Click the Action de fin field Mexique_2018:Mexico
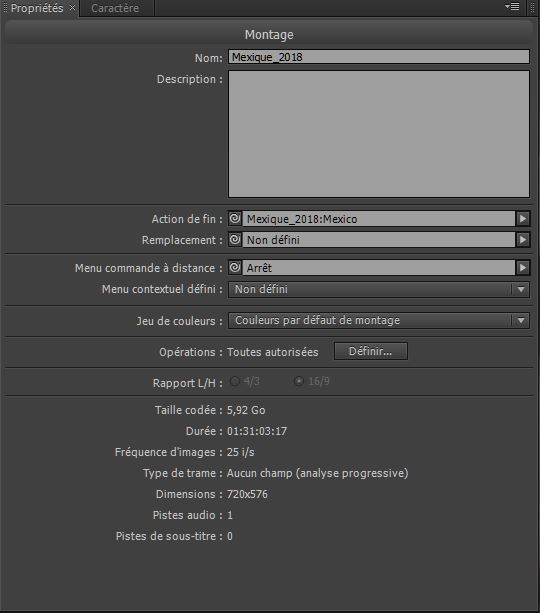Image resolution: width=540 pixels, height=613 pixels. [x=379, y=219]
